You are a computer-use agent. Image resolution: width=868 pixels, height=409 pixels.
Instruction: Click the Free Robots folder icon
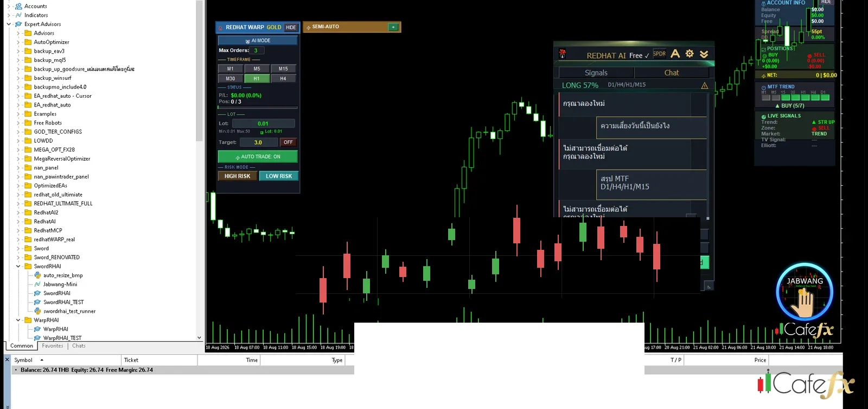point(28,123)
